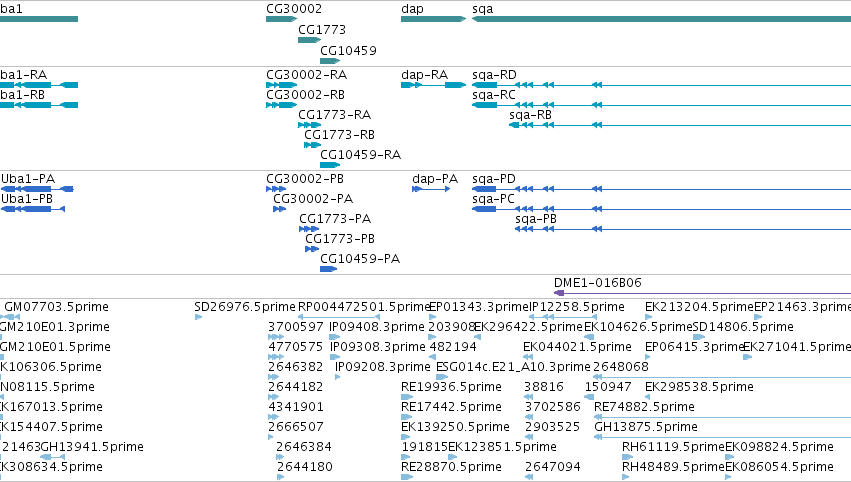Click the 2646382 alignment label
This screenshot has height=482, width=851.
click(x=295, y=367)
